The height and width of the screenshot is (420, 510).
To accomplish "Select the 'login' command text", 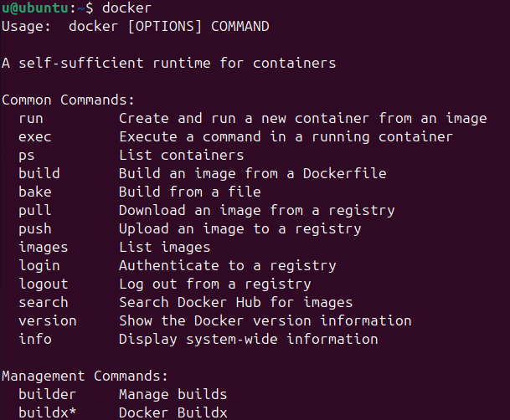I will coord(39,266).
